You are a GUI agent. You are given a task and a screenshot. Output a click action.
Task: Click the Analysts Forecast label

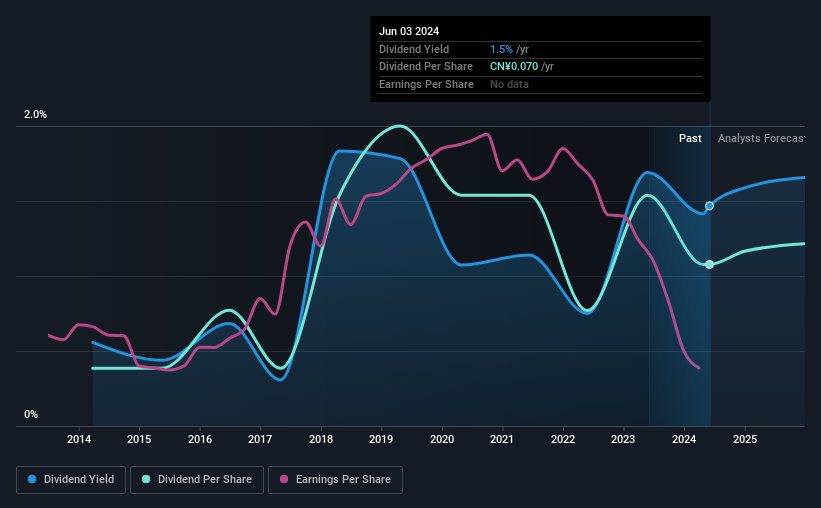coord(761,138)
